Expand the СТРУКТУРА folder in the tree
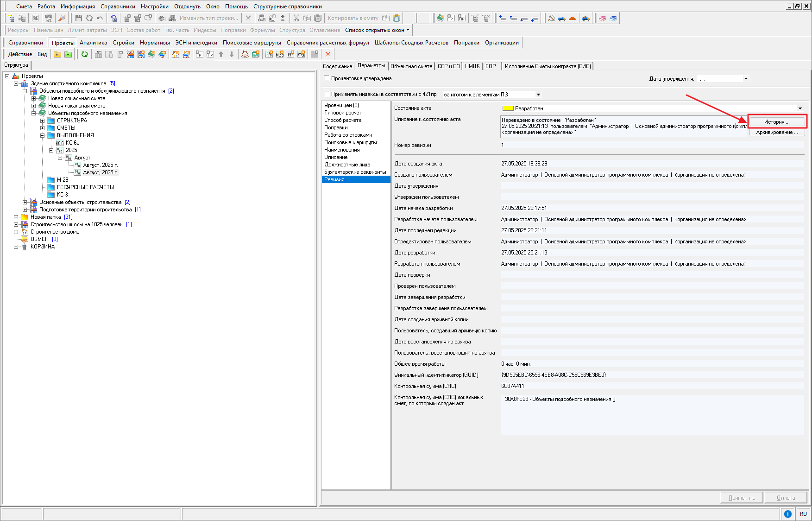812x521 pixels. pyautogui.click(x=43, y=121)
